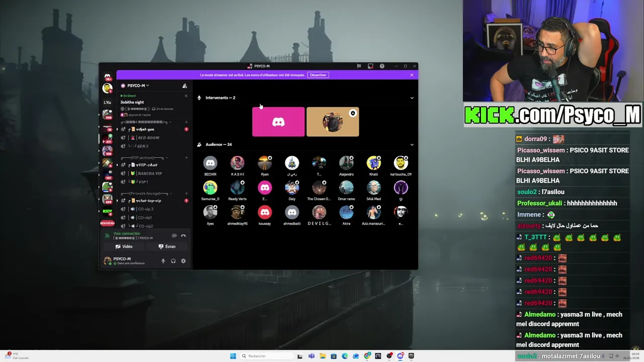The image size is (644, 362).
Task: Collapse the Audience section chevron
Action: [412, 145]
